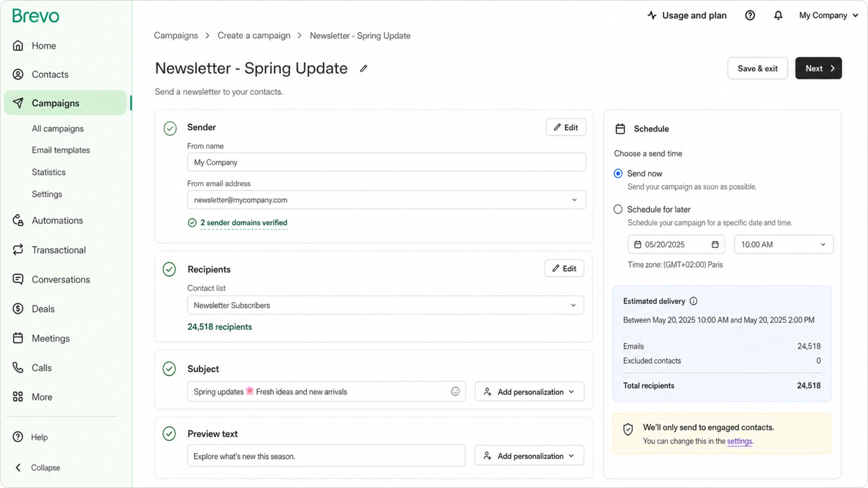Click the Calls phone icon
This screenshot has height=488, width=868.
pos(18,368)
